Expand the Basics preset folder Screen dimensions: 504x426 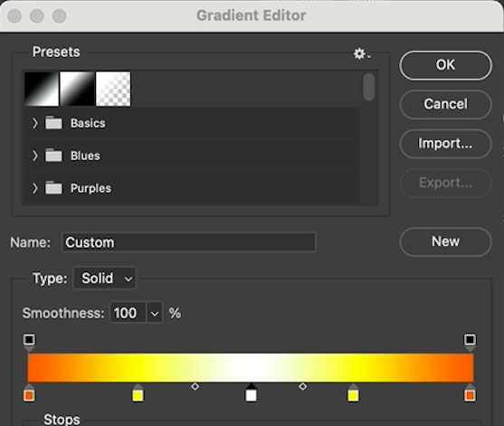[35, 123]
